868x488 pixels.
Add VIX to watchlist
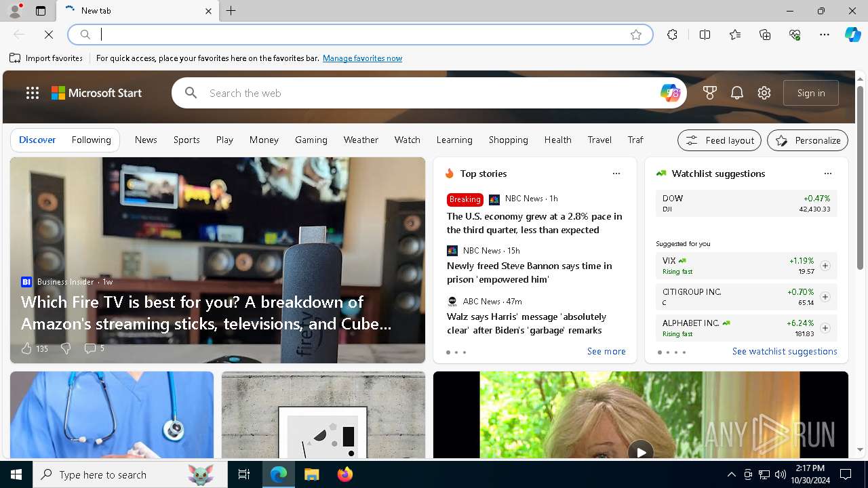coord(825,266)
